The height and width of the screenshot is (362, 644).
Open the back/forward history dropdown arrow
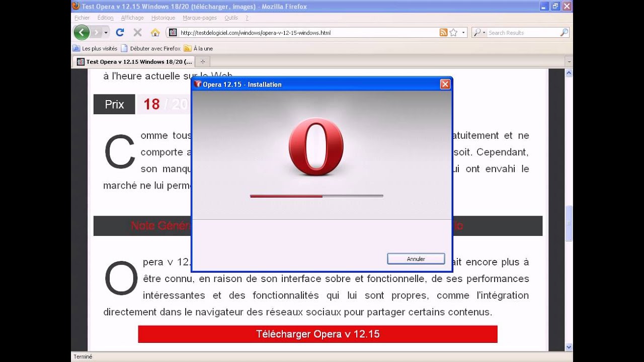pos(106,33)
